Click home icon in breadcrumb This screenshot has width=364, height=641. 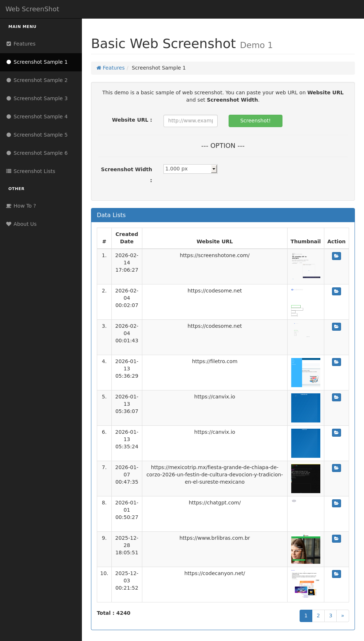[99, 68]
